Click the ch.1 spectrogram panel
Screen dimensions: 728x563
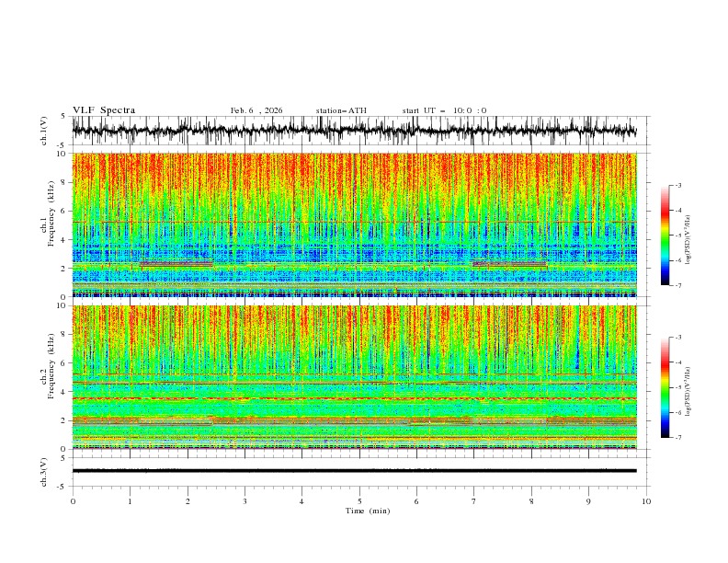click(x=354, y=224)
